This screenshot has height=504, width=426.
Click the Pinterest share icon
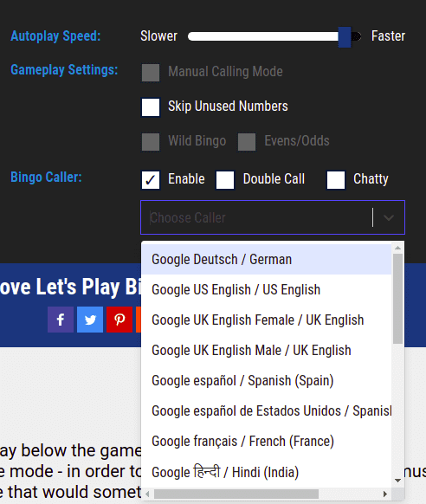pos(119,320)
